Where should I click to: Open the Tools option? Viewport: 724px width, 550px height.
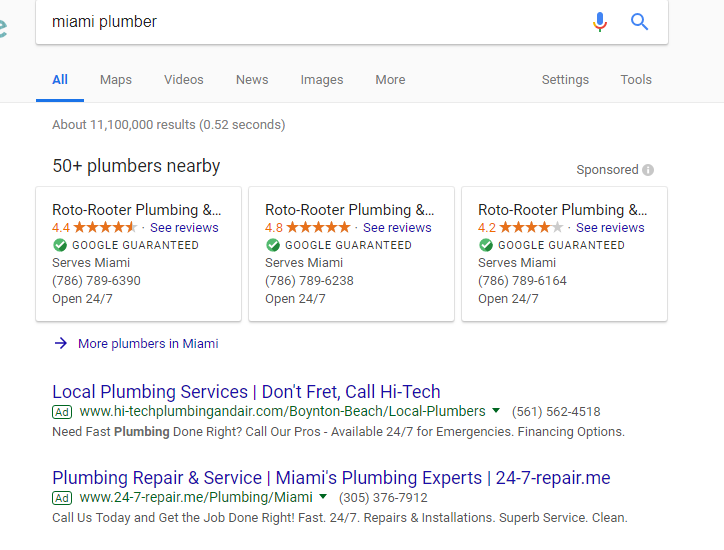click(x=636, y=80)
